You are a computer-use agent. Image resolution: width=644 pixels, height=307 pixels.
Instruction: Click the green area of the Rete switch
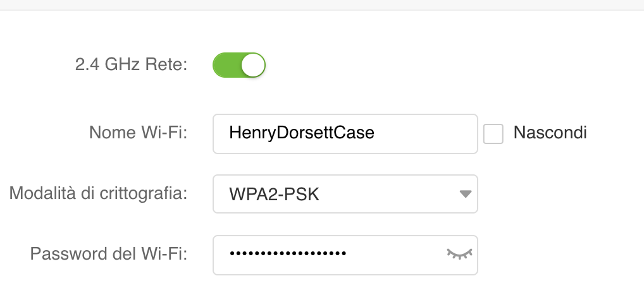226,65
